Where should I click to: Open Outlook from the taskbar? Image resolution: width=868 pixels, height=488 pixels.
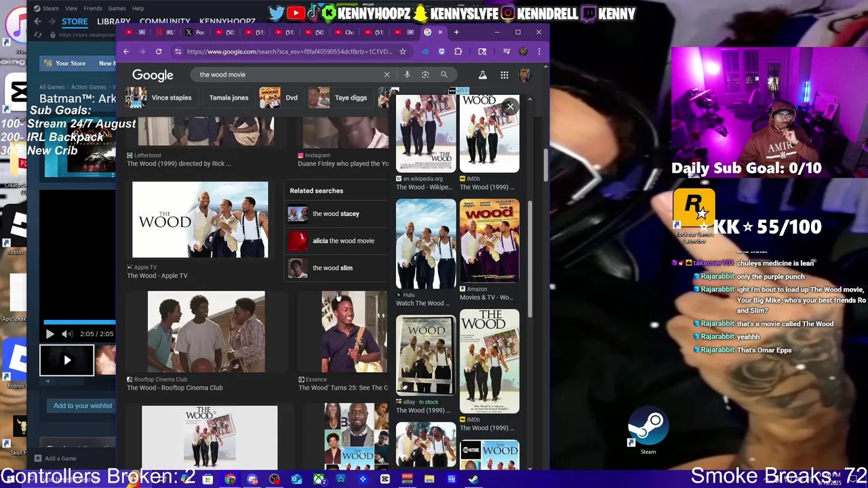pyautogui.click(x=296, y=479)
